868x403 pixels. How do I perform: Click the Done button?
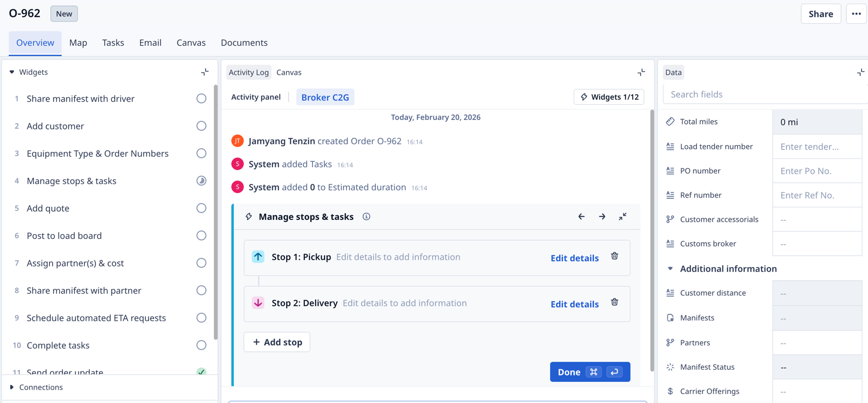pyautogui.click(x=590, y=372)
